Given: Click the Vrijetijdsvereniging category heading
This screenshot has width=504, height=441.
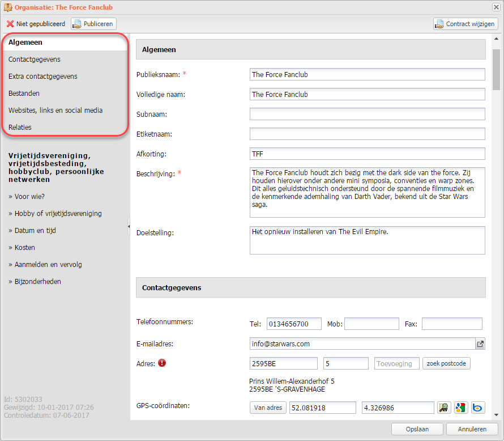Looking at the screenshot, I should [56, 167].
